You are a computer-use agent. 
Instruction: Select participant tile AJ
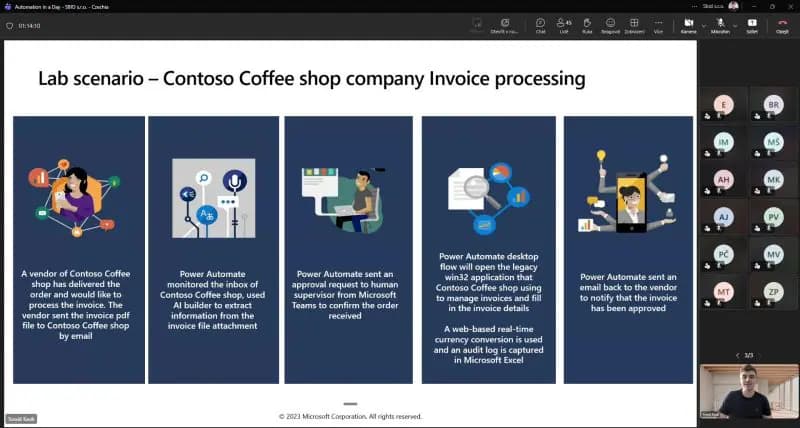[x=723, y=217]
